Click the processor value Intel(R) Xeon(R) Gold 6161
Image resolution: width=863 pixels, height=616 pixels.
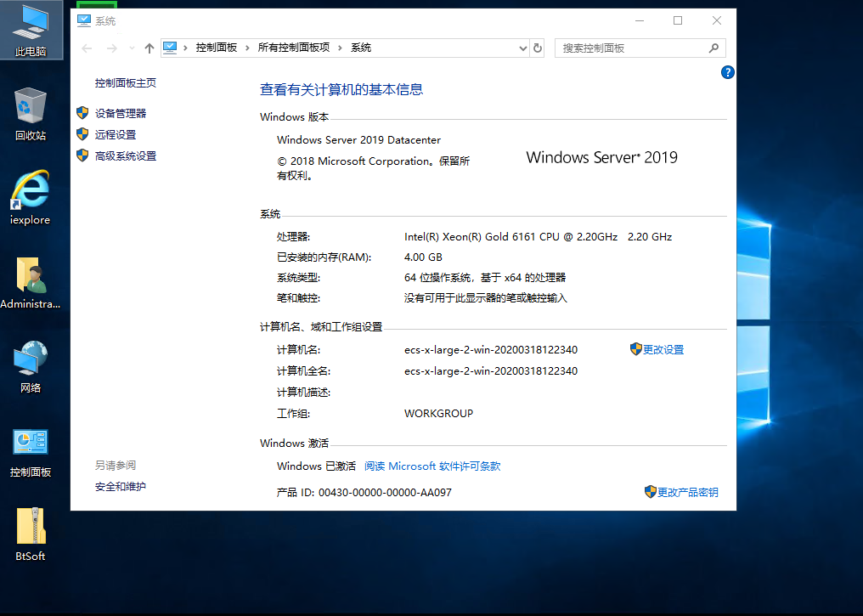click(538, 237)
